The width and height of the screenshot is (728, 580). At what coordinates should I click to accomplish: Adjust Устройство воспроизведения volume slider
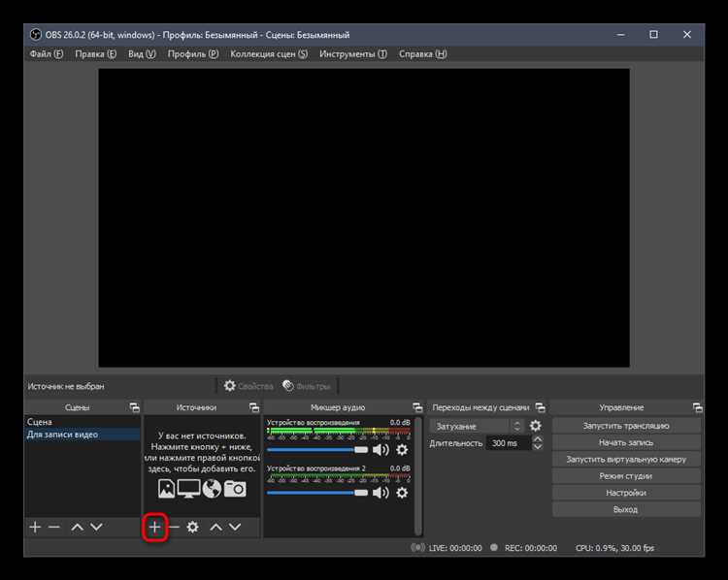(x=317, y=450)
